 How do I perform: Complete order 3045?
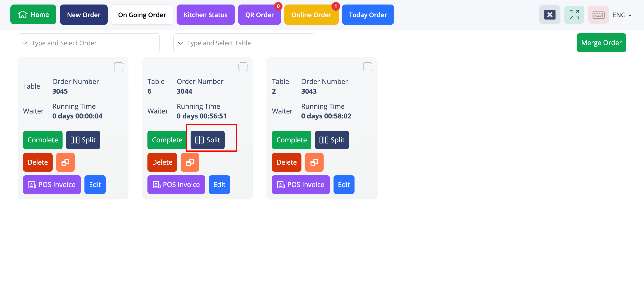(x=43, y=140)
